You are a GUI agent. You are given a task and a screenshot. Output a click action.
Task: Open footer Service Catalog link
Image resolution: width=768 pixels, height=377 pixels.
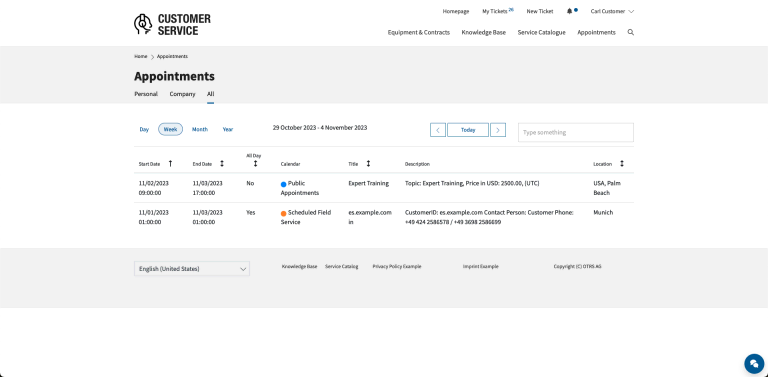341,266
